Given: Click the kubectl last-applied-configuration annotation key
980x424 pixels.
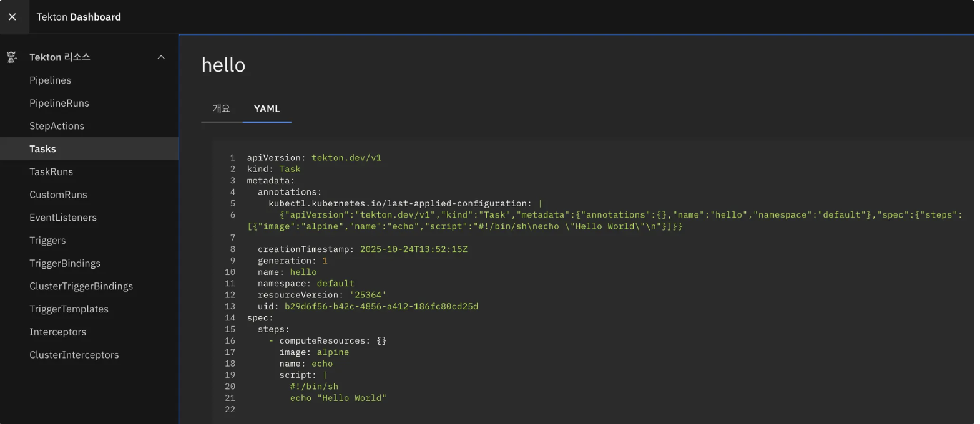Looking at the screenshot, I should point(400,203).
